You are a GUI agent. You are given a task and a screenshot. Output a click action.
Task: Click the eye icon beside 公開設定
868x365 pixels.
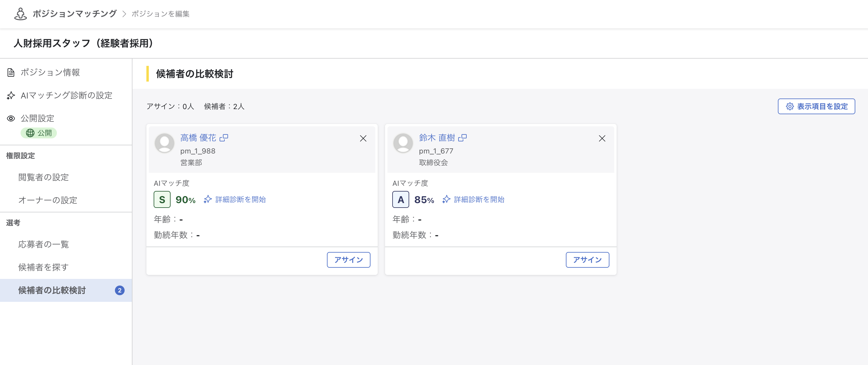click(11, 118)
